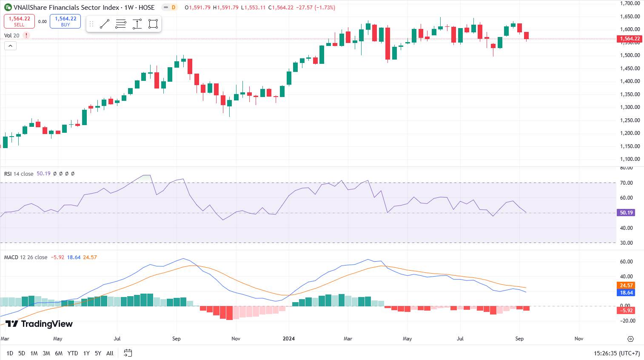Switch to the 5D time range
The image size is (644, 360).
coord(22,353)
